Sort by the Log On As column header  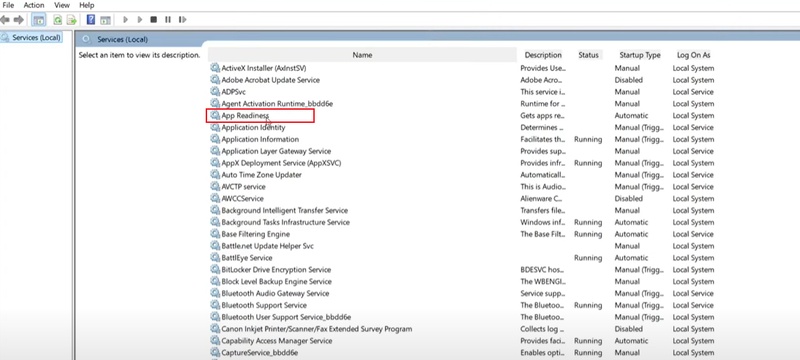coord(693,55)
